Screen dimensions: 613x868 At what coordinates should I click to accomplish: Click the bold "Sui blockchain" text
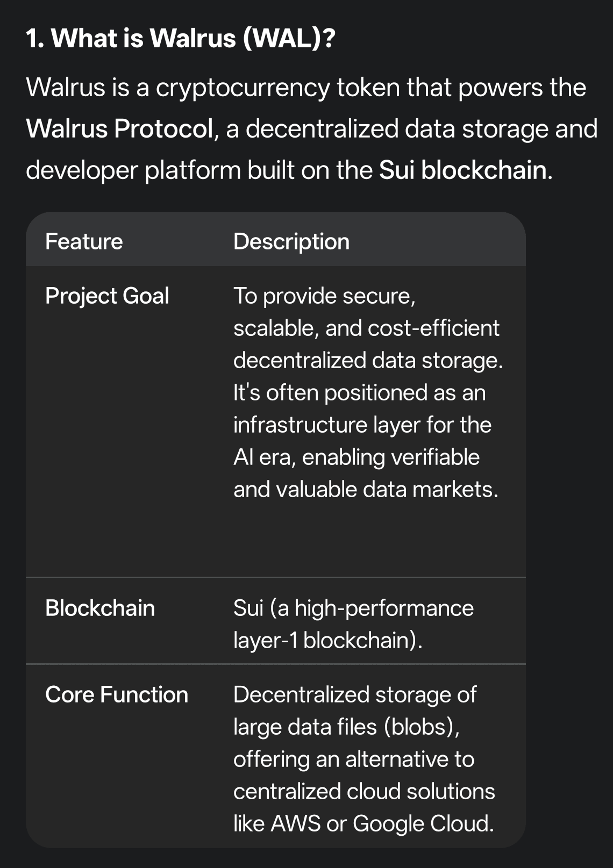coord(463,170)
